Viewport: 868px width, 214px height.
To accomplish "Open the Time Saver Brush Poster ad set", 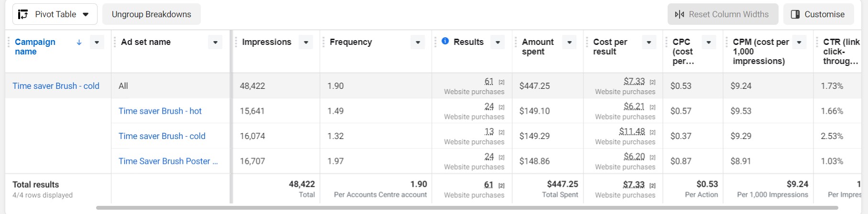I will pos(168,161).
